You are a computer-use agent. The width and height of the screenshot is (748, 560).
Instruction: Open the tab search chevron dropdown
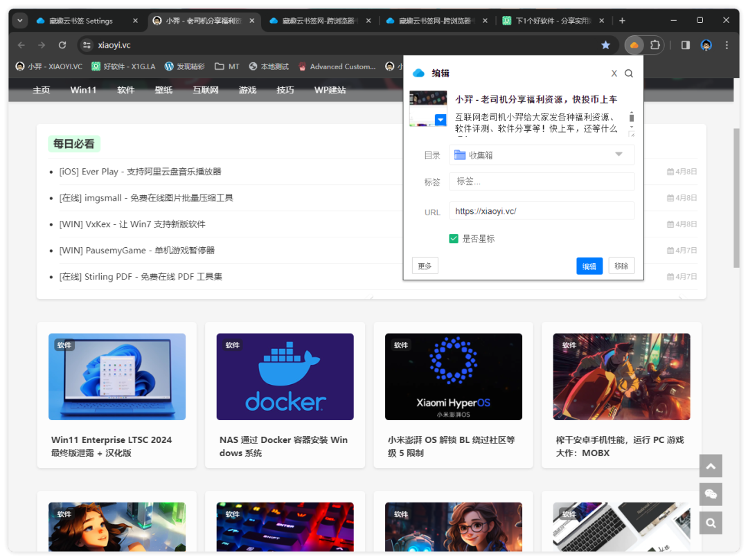[21, 21]
